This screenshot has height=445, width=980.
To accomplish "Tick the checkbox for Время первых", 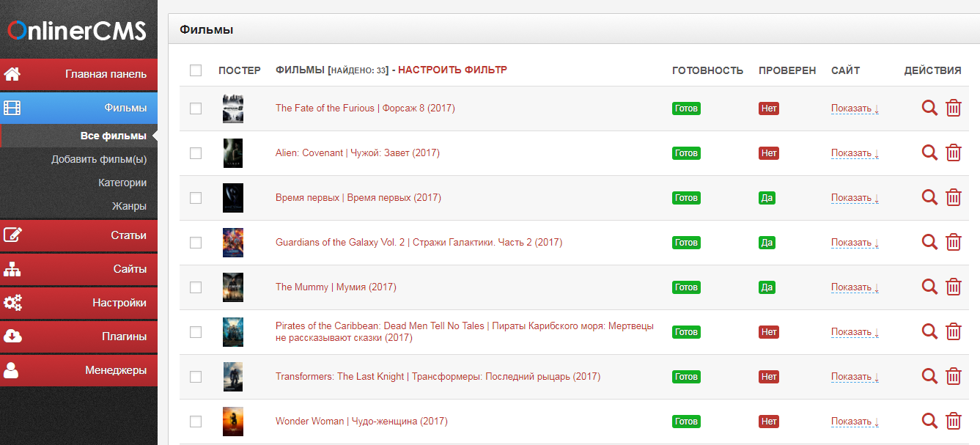I will click(196, 198).
